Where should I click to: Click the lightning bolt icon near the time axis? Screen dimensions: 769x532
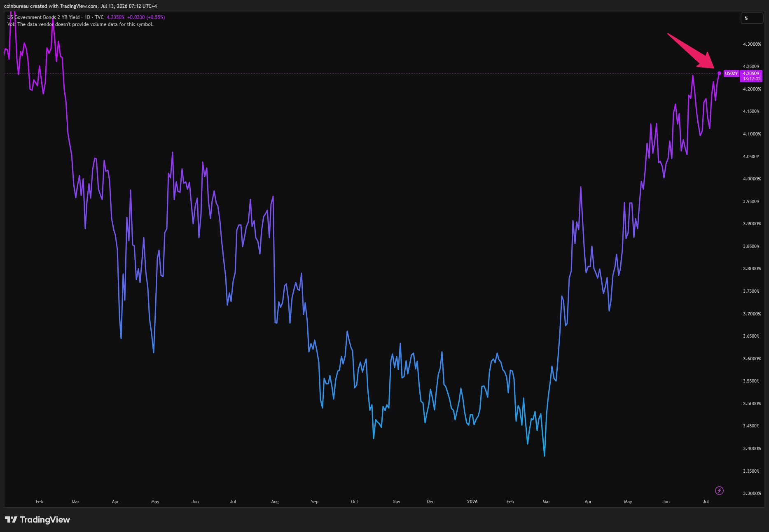coord(719,490)
